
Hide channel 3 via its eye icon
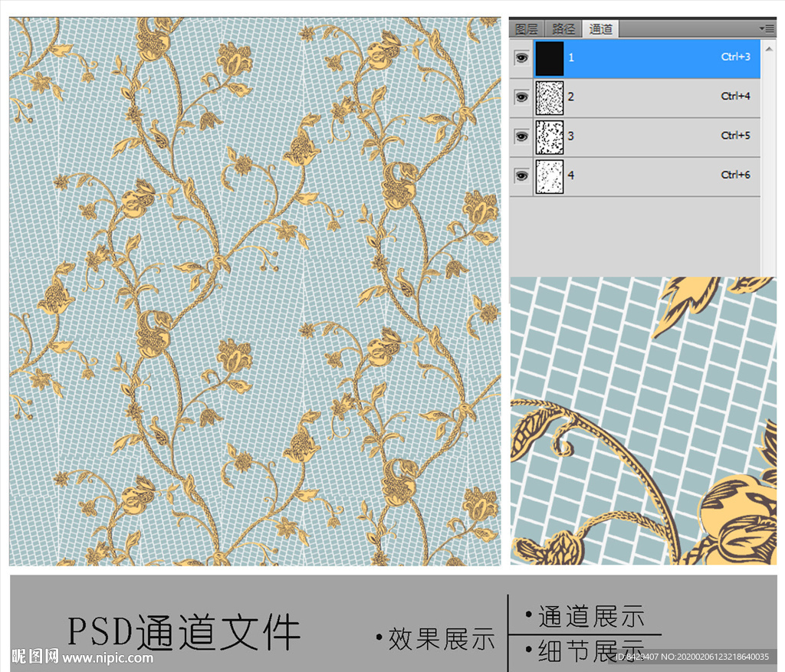pos(522,136)
